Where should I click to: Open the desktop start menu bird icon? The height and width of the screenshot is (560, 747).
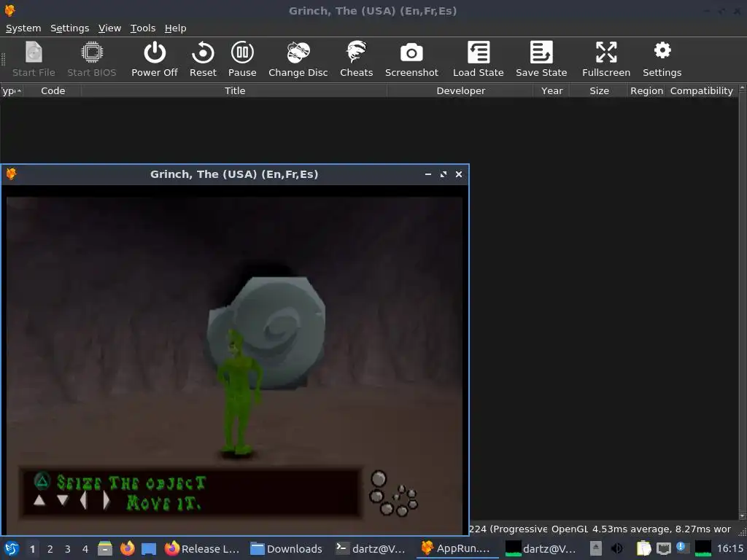coord(12,548)
